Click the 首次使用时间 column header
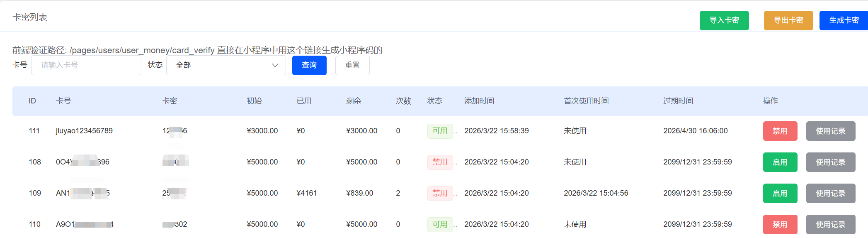The image size is (868, 238). coord(586,101)
